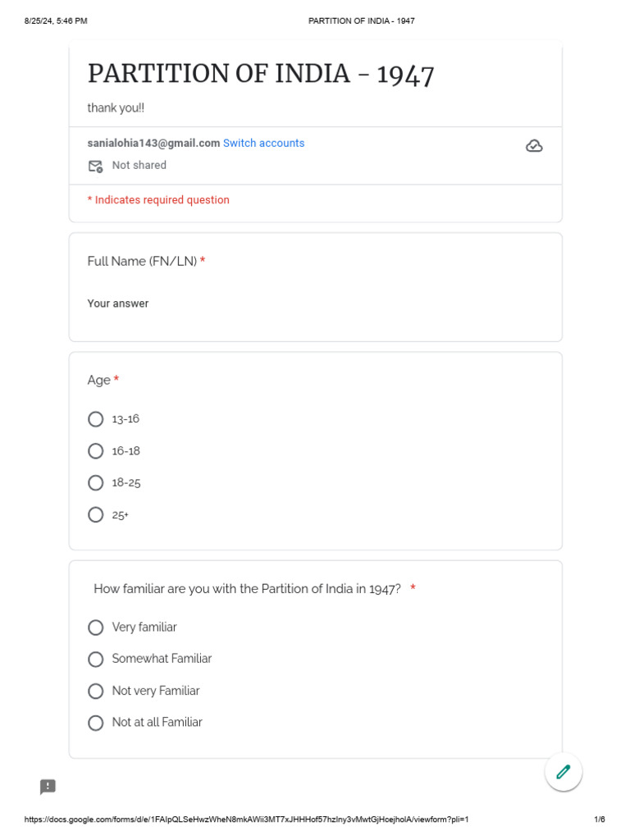Screen dimensions: 630x840
Task: Click the pencil edit form button
Action: click(564, 772)
